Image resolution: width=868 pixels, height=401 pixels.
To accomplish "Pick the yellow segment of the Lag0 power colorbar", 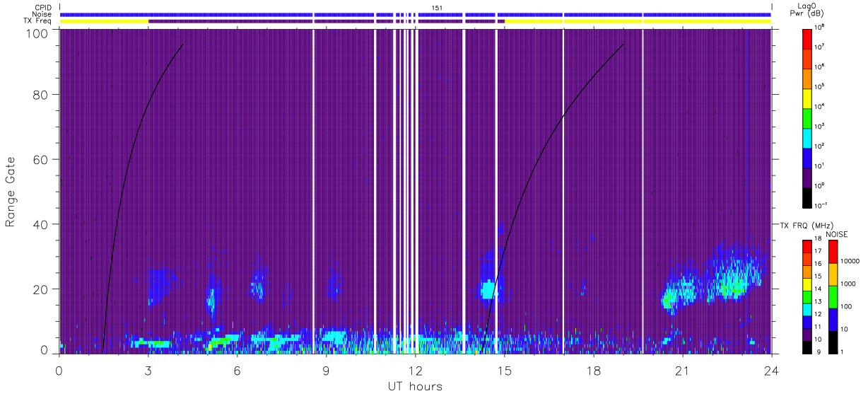I will coord(809,97).
